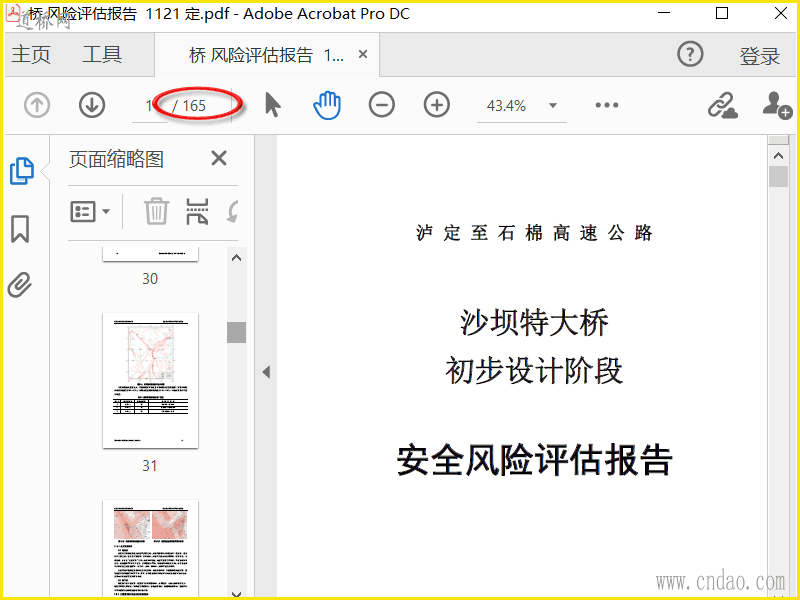Click the 登录 sign-in button
Image resolution: width=800 pixels, height=600 pixels.
tap(760, 55)
